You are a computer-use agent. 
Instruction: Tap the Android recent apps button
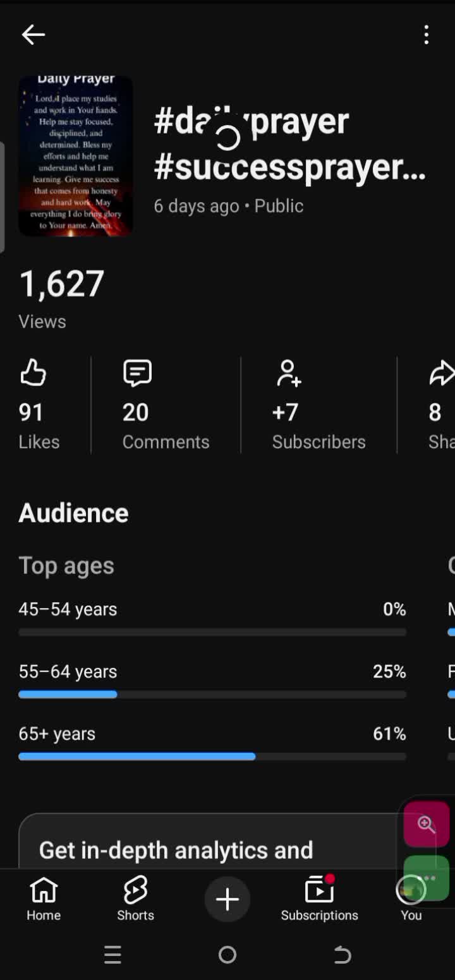click(112, 955)
